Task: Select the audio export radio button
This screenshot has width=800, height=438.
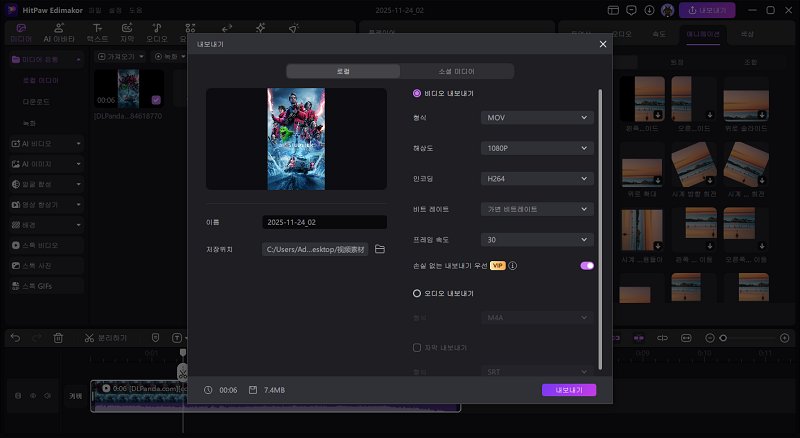Action: tap(417, 294)
